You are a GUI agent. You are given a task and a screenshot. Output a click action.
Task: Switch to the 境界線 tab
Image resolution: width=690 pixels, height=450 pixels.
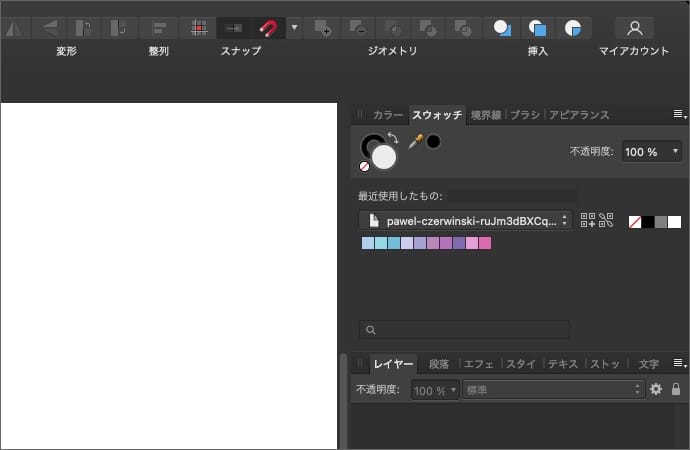[487, 115]
